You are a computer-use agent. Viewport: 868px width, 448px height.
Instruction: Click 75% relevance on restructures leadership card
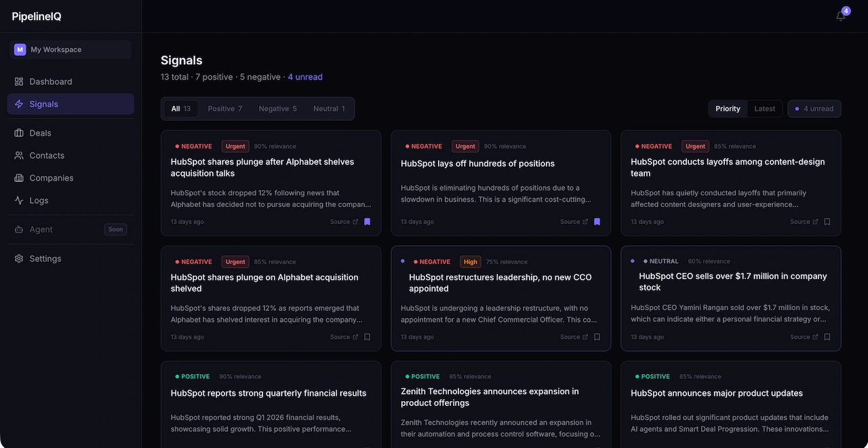507,262
